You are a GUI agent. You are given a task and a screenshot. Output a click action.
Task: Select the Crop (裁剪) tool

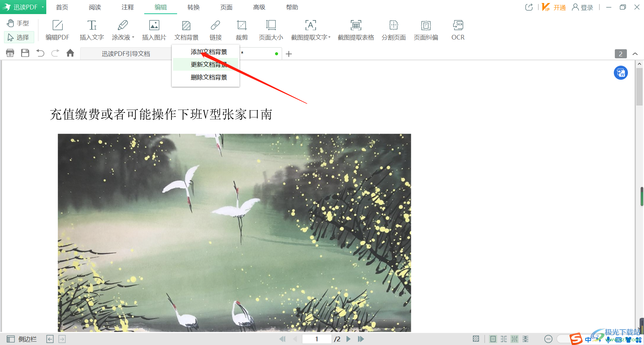pyautogui.click(x=241, y=30)
